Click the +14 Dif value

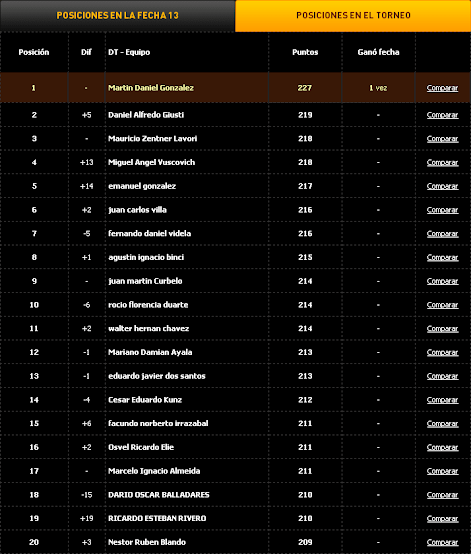pyautogui.click(x=87, y=186)
